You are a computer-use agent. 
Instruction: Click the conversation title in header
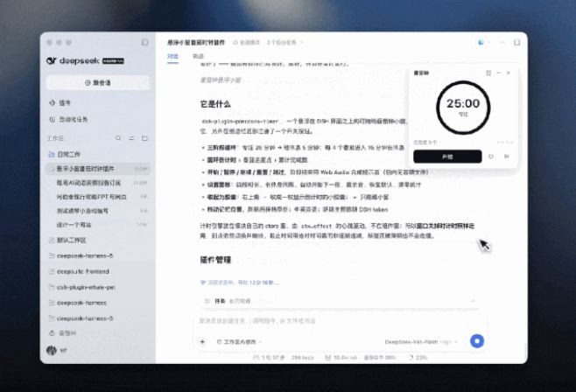(x=196, y=43)
